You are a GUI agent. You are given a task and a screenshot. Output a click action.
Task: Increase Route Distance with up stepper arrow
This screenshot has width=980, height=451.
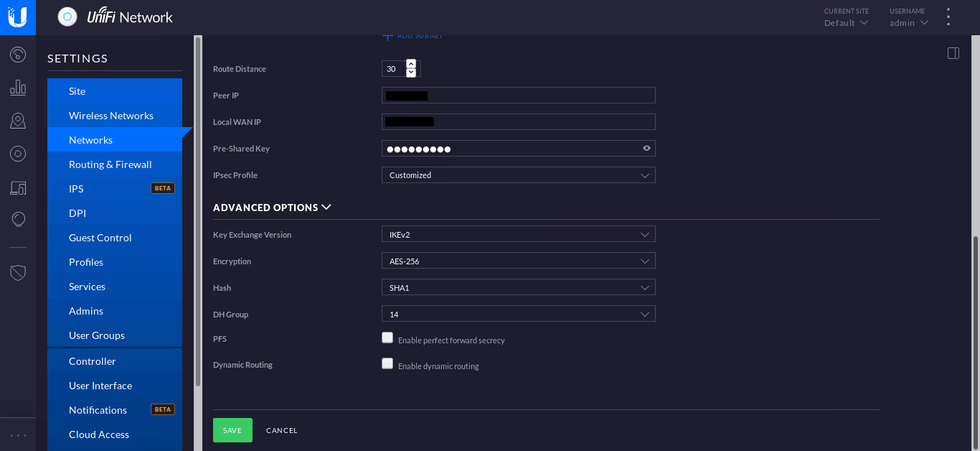coord(411,64)
